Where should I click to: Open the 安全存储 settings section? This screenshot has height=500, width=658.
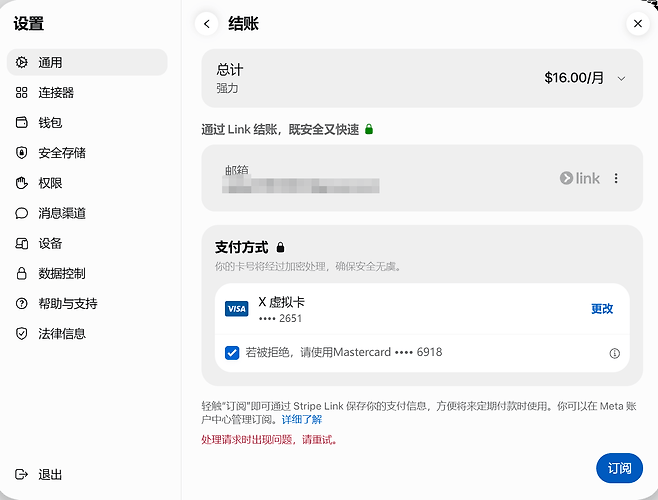tap(87, 153)
